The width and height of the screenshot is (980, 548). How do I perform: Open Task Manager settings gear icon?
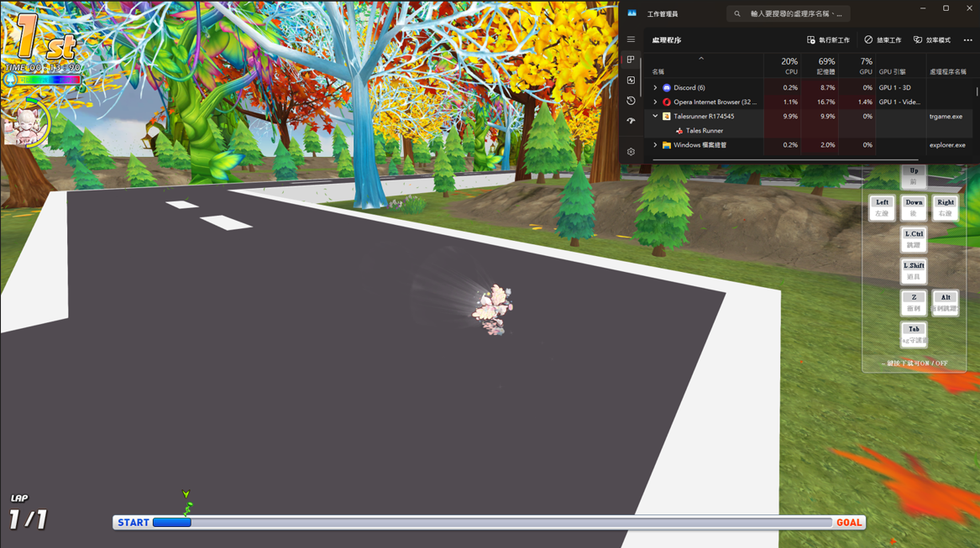631,152
